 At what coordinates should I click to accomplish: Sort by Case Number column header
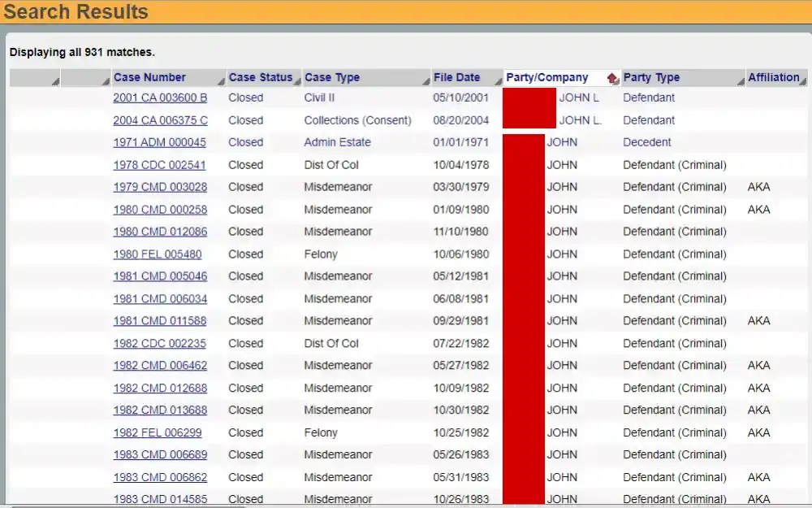tap(149, 77)
